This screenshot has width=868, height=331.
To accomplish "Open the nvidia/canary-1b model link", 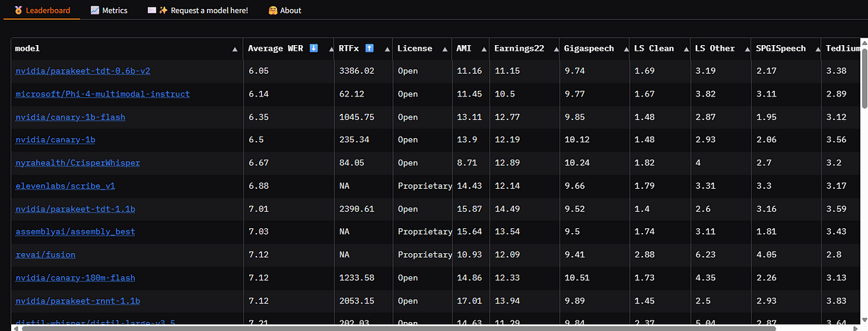I will click(55, 139).
